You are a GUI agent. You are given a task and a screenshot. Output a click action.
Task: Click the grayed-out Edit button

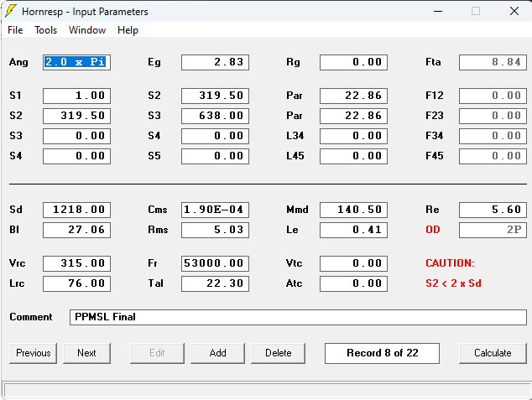158,353
